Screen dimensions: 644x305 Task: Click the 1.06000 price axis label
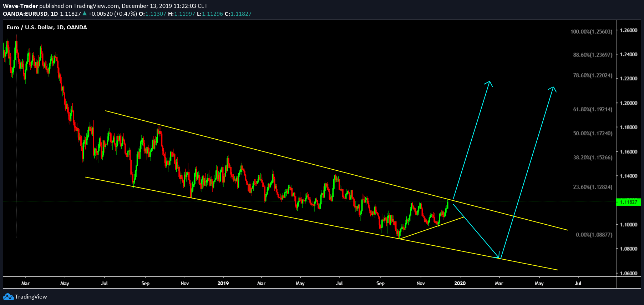click(629, 273)
